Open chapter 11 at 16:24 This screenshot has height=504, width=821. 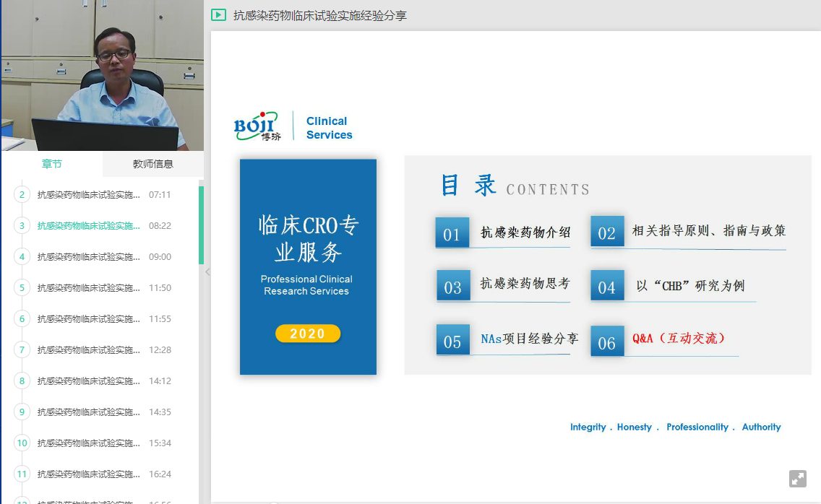89,474
